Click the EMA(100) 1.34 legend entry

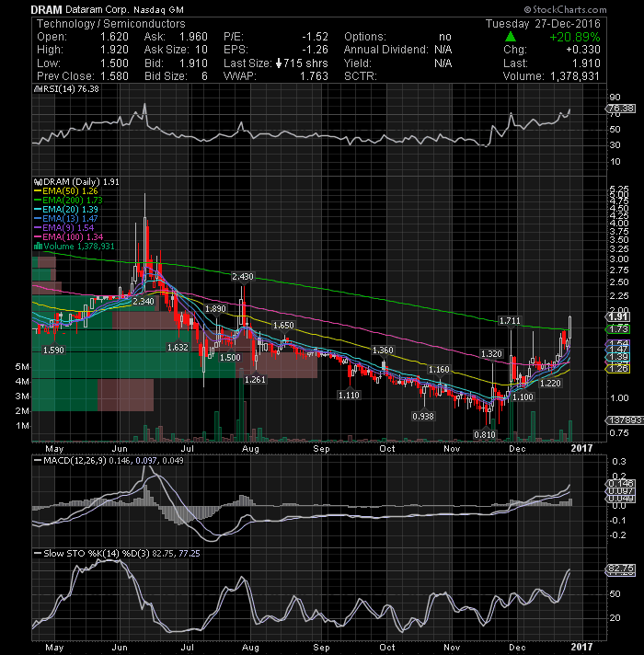tap(68, 237)
